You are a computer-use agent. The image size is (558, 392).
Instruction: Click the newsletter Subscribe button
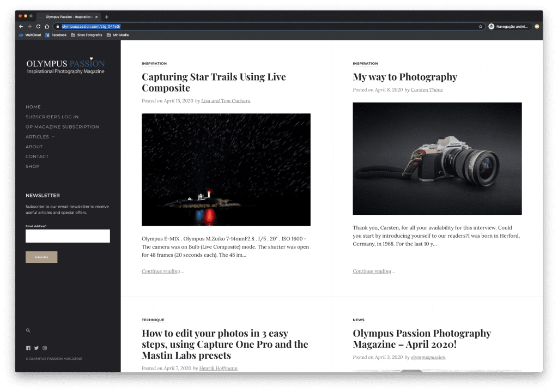tap(41, 257)
